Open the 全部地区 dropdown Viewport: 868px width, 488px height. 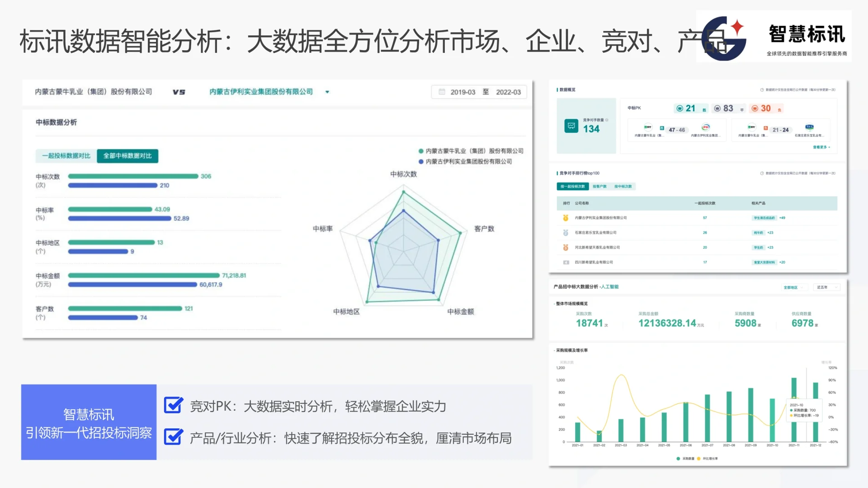(x=794, y=287)
